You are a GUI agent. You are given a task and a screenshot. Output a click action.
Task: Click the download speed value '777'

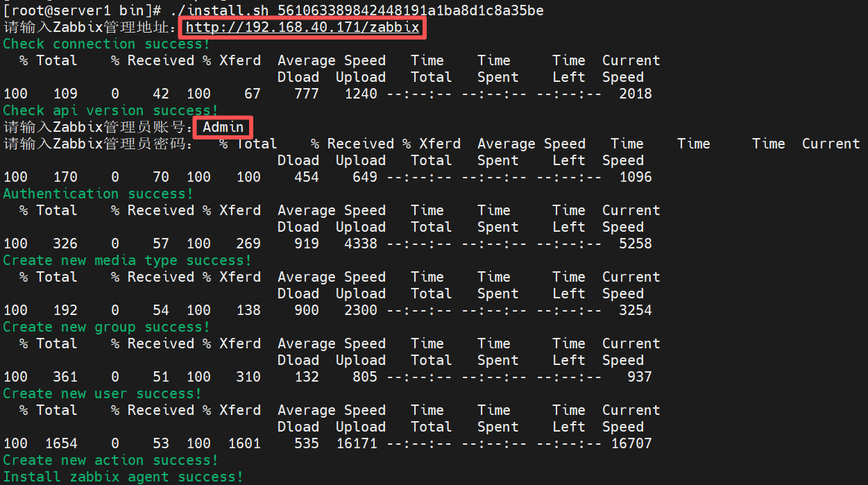(x=307, y=94)
